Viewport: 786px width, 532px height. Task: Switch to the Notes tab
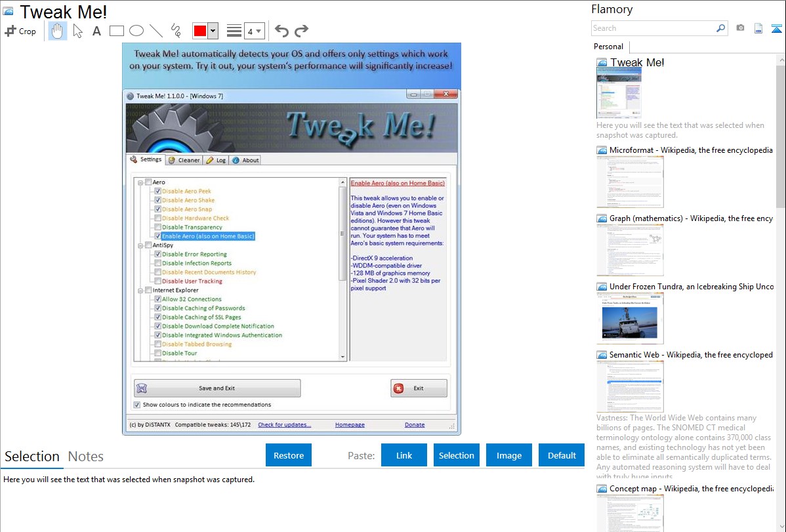point(86,457)
